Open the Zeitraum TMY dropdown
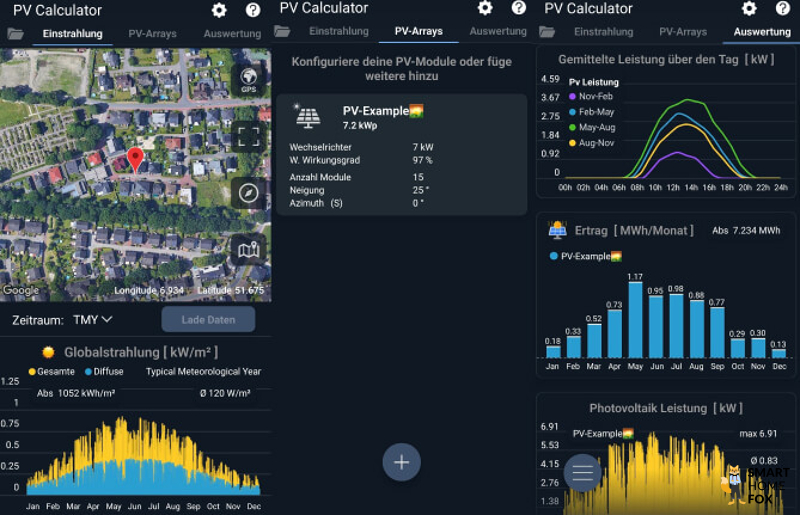The height and width of the screenshot is (515, 800). point(92,320)
